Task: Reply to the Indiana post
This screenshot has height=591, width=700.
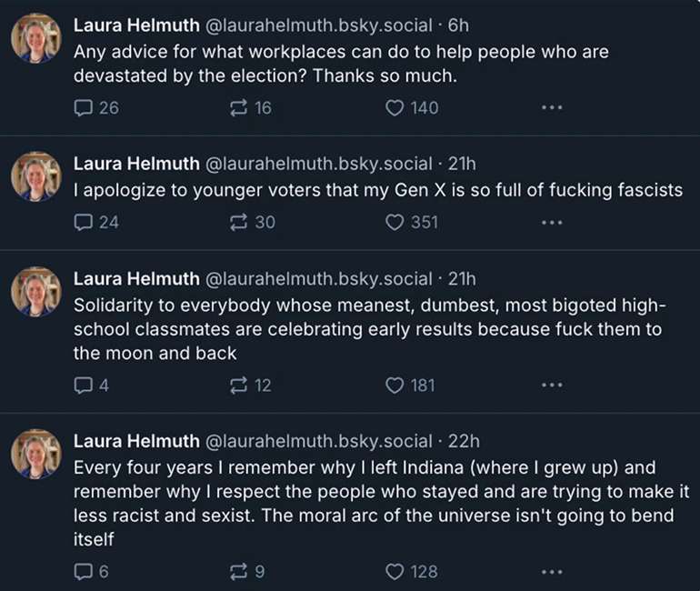Action: pos(84,571)
